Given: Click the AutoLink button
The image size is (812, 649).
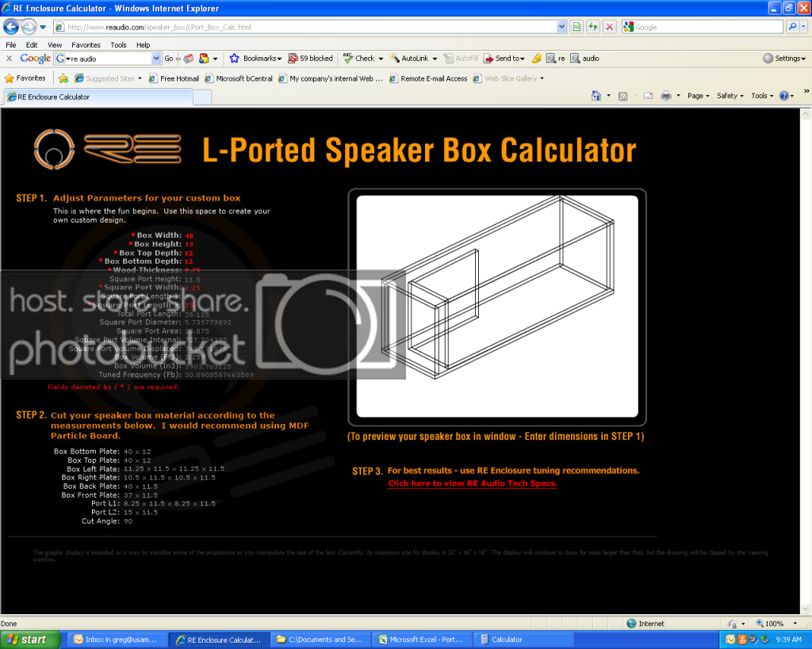Looking at the screenshot, I should (410, 59).
